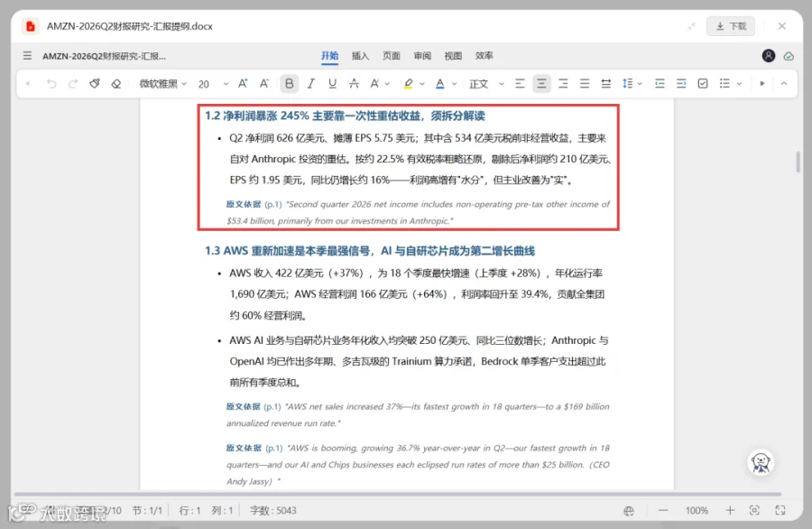Apply yellow highlight color
This screenshot has height=529, width=812.
(408, 83)
